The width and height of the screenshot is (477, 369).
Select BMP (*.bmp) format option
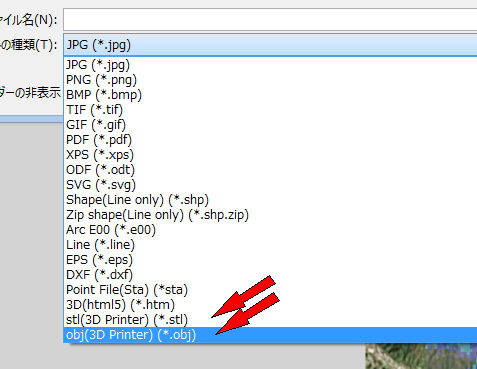click(270, 95)
